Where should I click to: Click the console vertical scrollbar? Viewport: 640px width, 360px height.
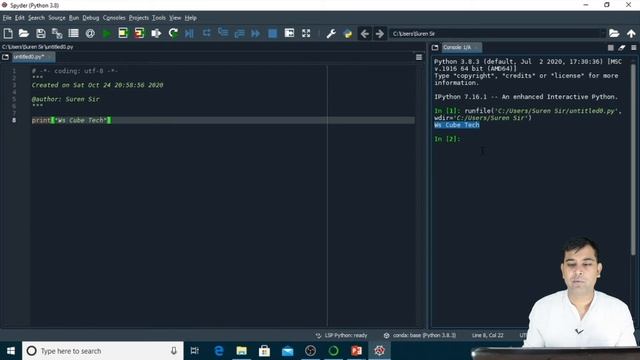[633, 159]
